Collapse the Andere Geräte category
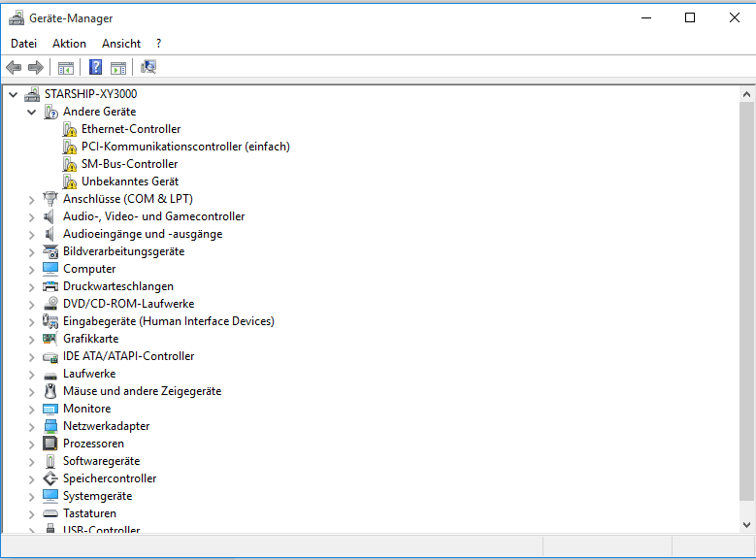 (32, 112)
